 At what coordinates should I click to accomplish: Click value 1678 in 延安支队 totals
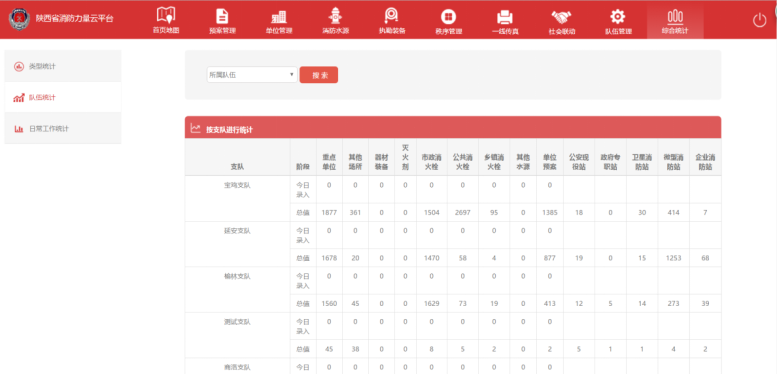coord(329,258)
